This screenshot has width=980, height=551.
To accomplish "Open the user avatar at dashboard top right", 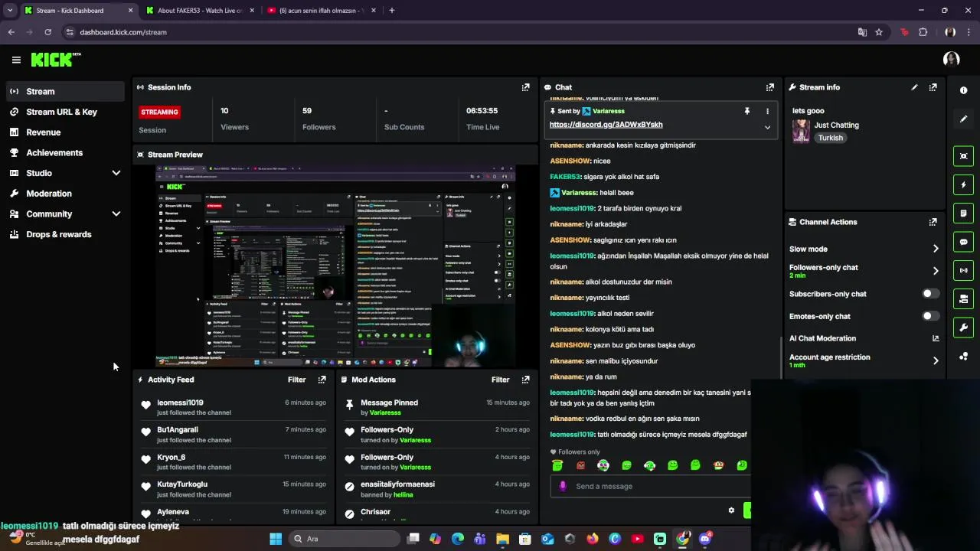I will [x=951, y=60].
